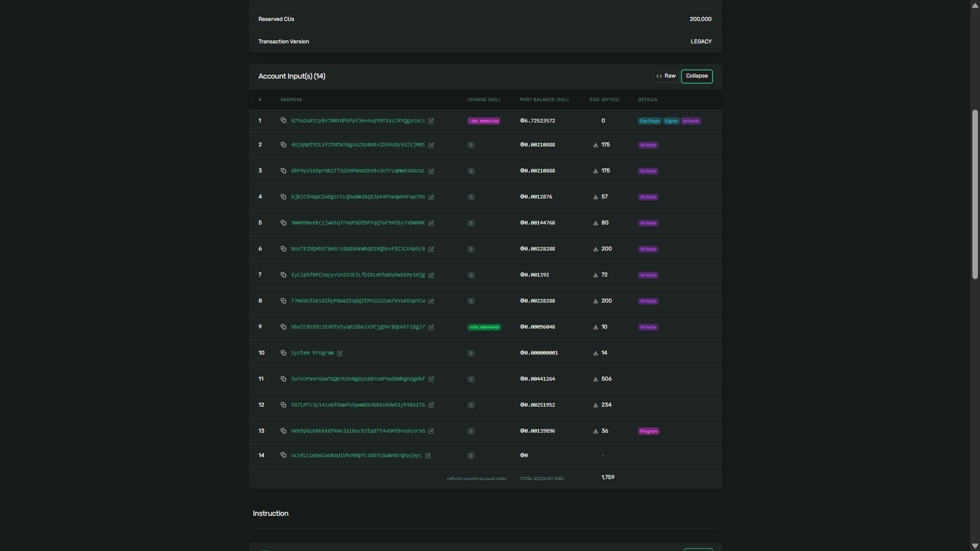Click scroll down arrow of scrollbar
This screenshot has width=980, height=551.
tap(975, 546)
